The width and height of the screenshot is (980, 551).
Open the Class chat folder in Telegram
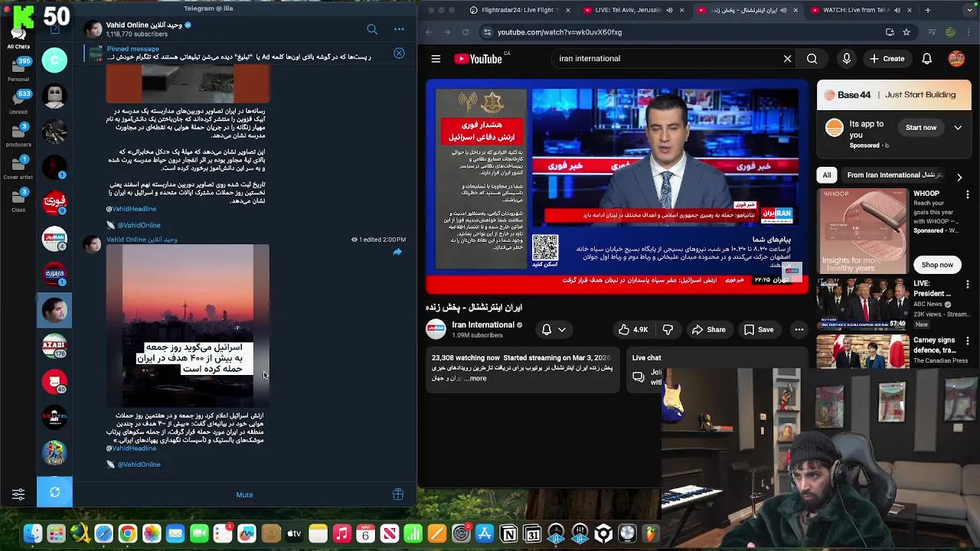pos(18,200)
